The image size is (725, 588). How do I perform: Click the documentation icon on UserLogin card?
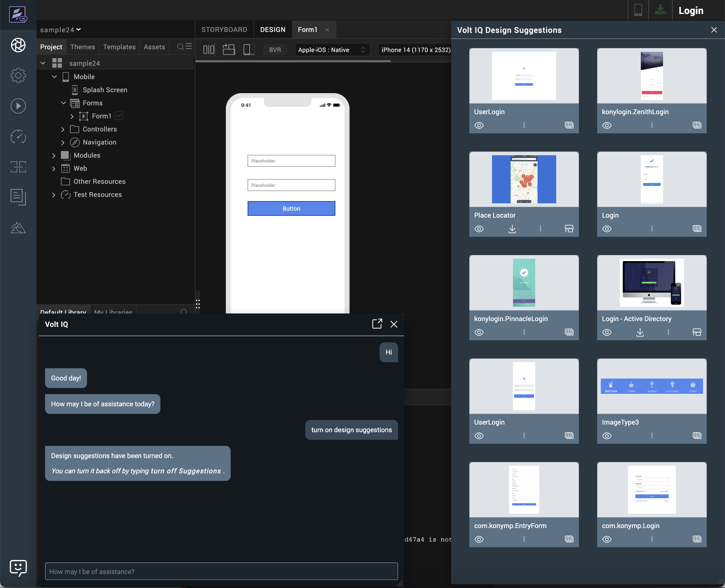click(569, 125)
